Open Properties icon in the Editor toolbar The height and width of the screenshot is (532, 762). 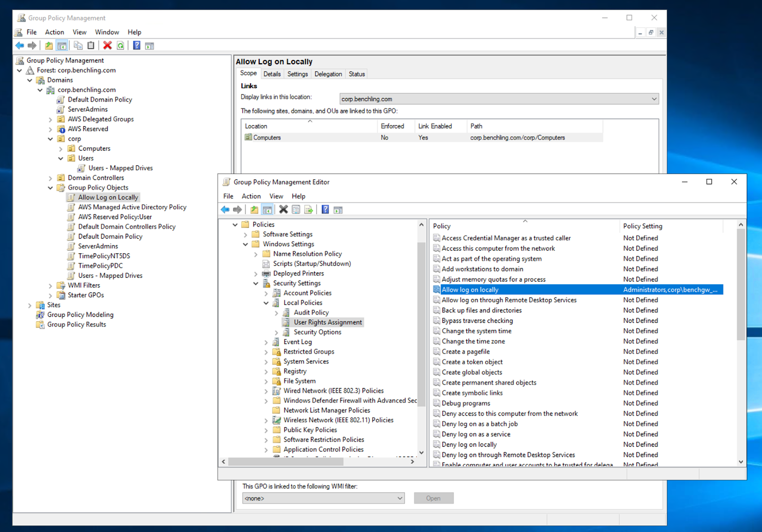coord(296,210)
